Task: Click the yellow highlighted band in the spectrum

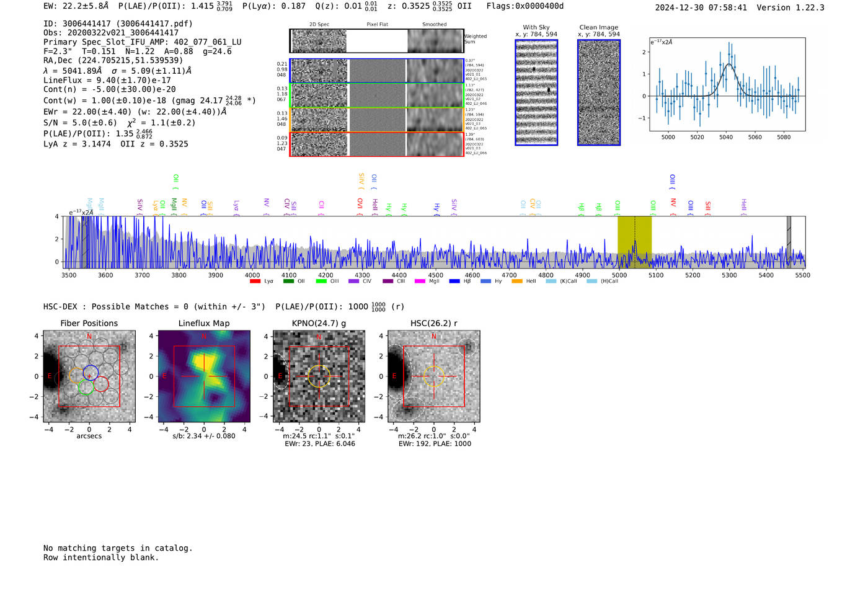Action: 634,242
